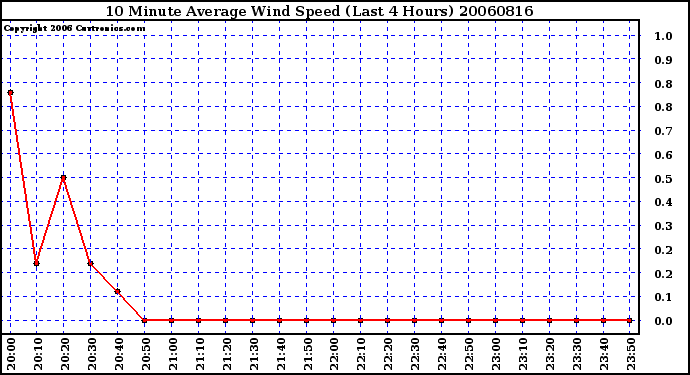
Task: Click the zero data point at 22:30
Action: 415,320
